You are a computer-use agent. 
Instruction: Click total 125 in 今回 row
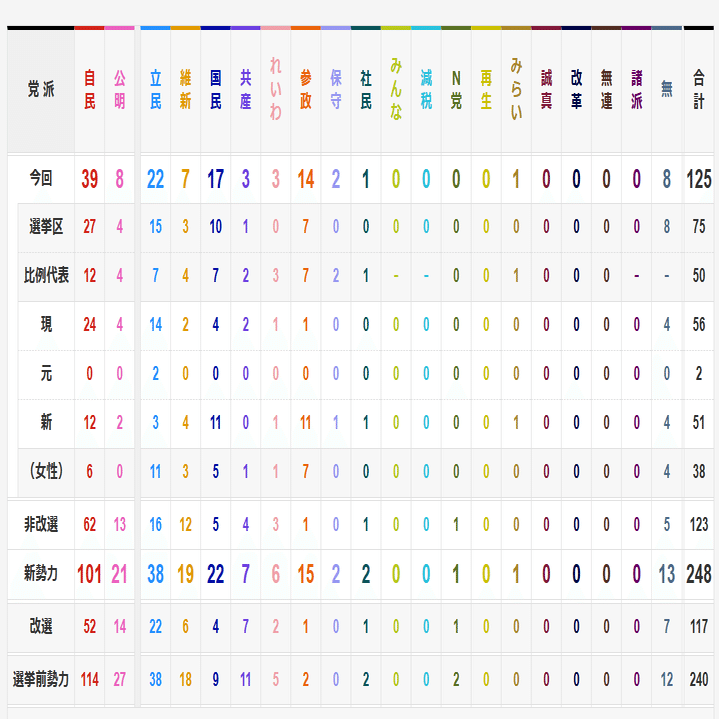tap(699, 179)
